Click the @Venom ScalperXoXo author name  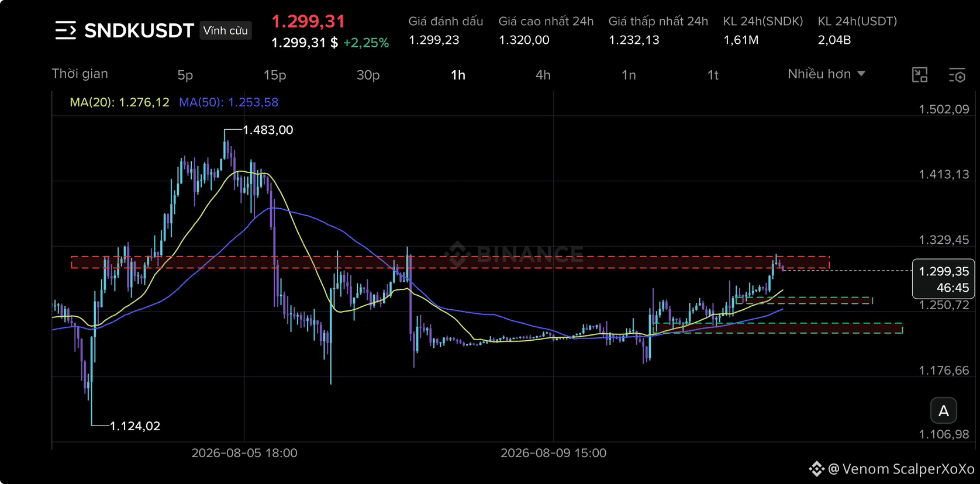point(901,469)
